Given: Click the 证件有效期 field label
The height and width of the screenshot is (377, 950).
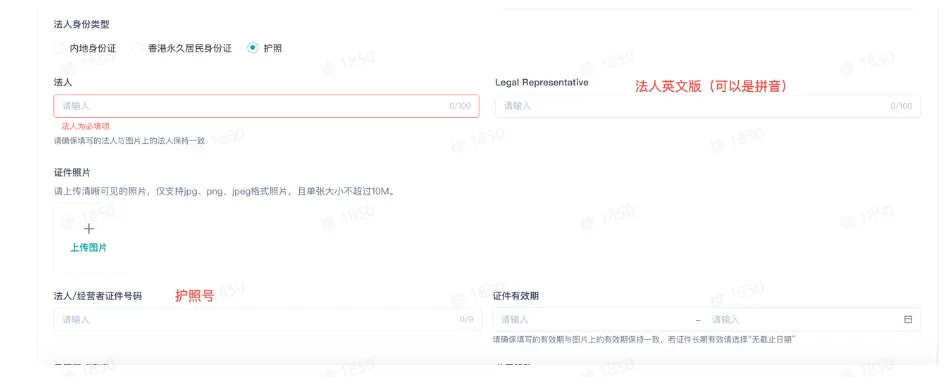Looking at the screenshot, I should 516,296.
